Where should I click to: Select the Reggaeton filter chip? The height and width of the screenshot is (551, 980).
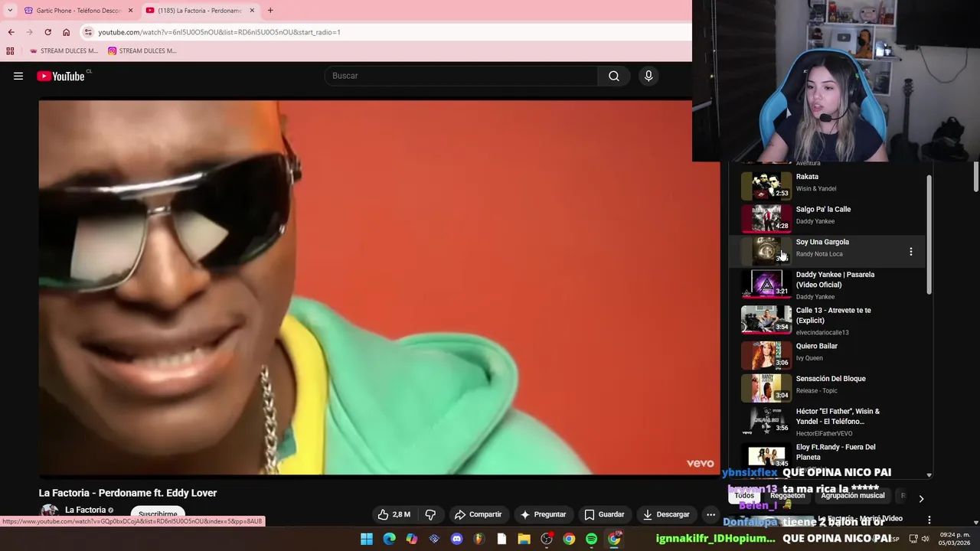(787, 496)
